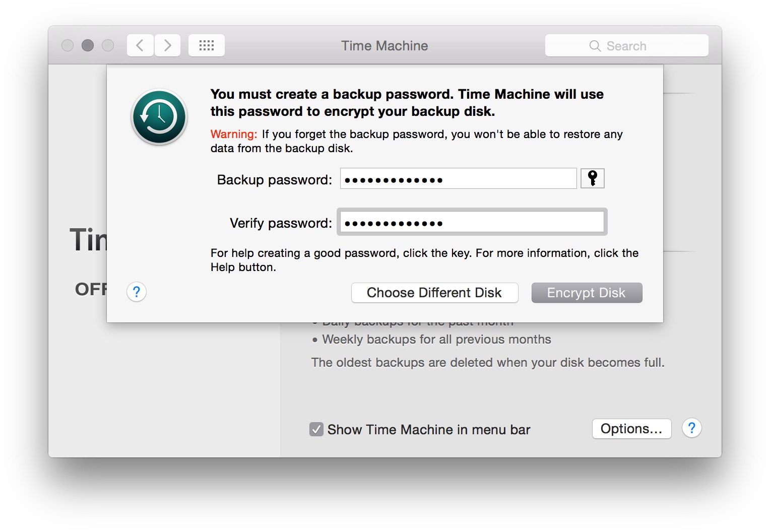Screen dimensions: 770x532
Task: Click the Search field in toolbar
Action: (x=627, y=46)
